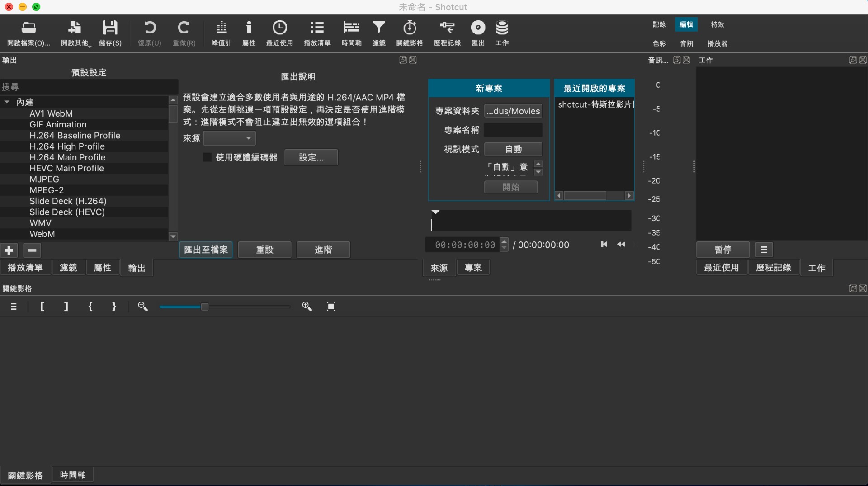
Task: Switch to the 記錄 layout
Action: coord(659,24)
